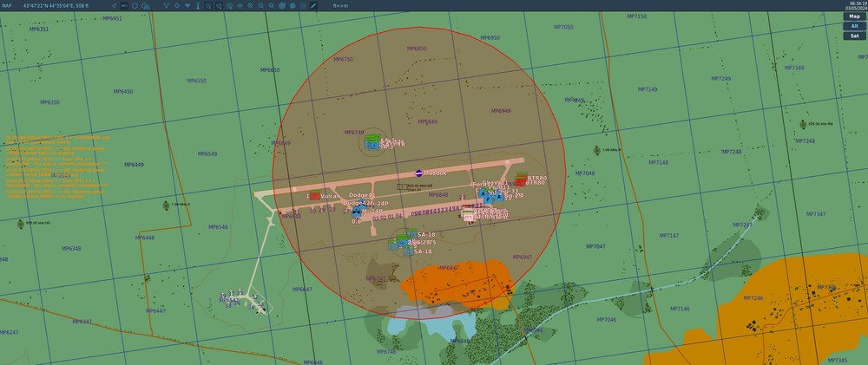This screenshot has width=868, height=365.
Task: Click the Mozdok airfield marker
Action: pyautogui.click(x=419, y=173)
